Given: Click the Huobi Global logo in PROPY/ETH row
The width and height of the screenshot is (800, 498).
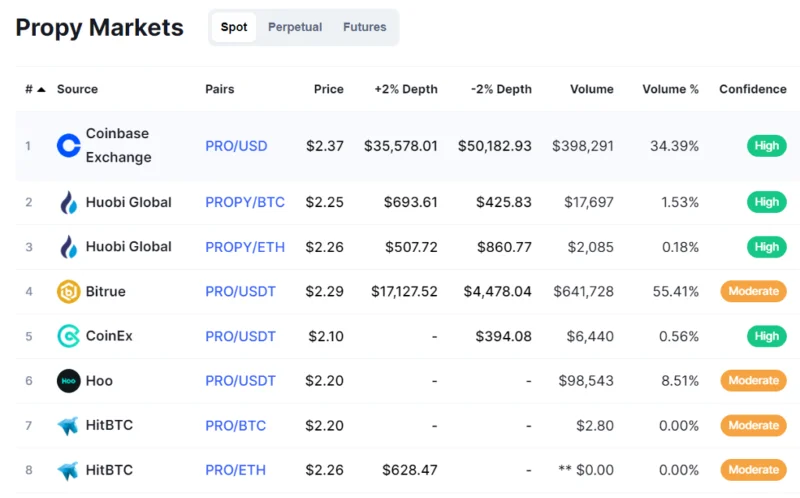Looking at the screenshot, I should (x=68, y=247).
